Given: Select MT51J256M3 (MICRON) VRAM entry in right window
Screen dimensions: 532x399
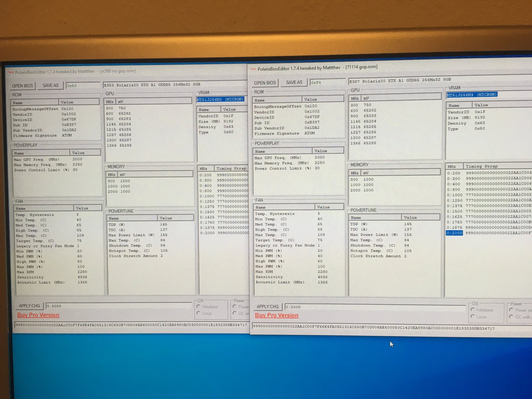Looking at the screenshot, I should click(x=472, y=95).
